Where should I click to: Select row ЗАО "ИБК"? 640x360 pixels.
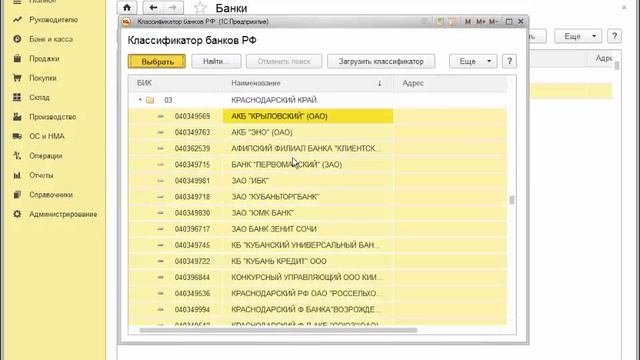(x=318, y=180)
